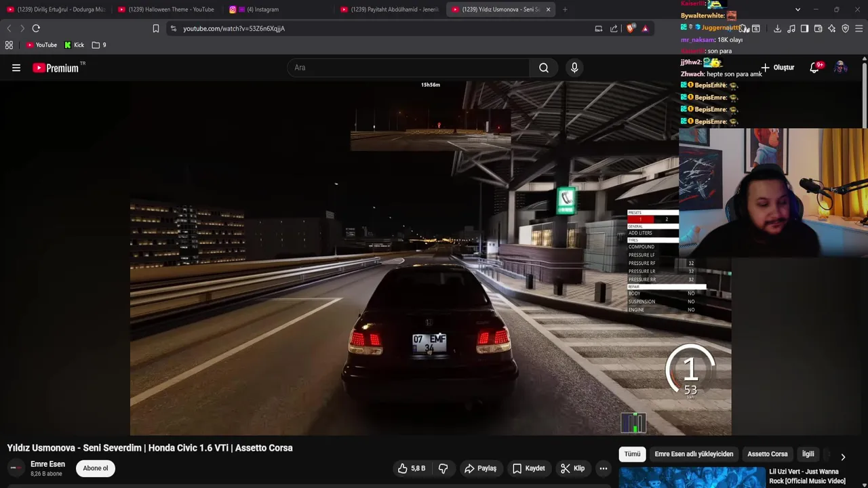The image size is (868, 488).
Task: Create a clip with Klip button
Action: click(573, 468)
